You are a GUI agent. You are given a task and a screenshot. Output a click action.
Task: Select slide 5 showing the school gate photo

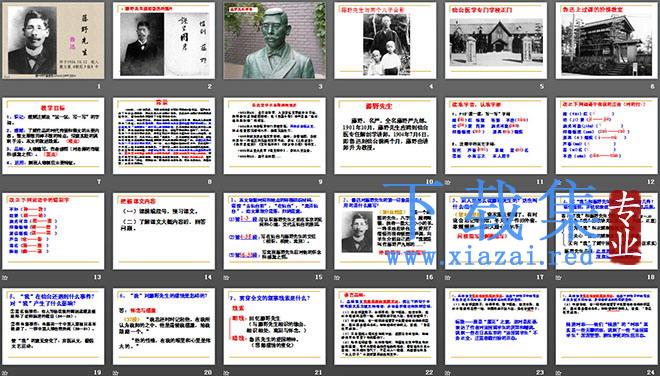coord(496,40)
